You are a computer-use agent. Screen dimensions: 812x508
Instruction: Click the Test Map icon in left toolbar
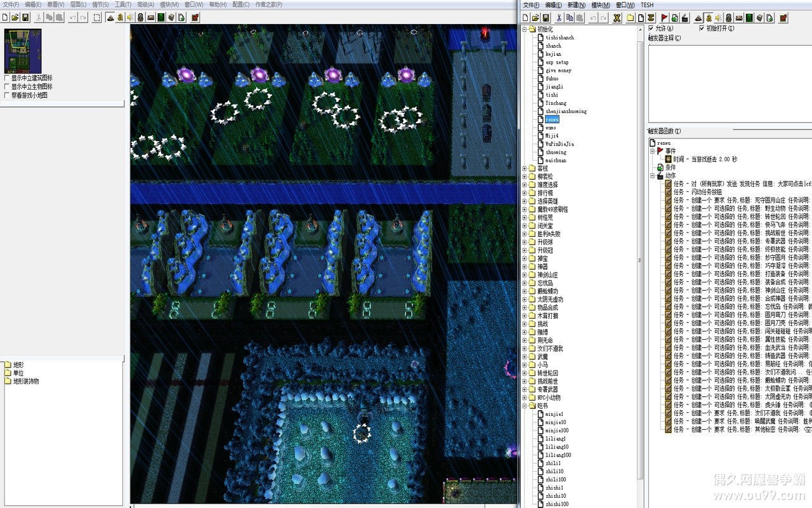click(x=195, y=18)
